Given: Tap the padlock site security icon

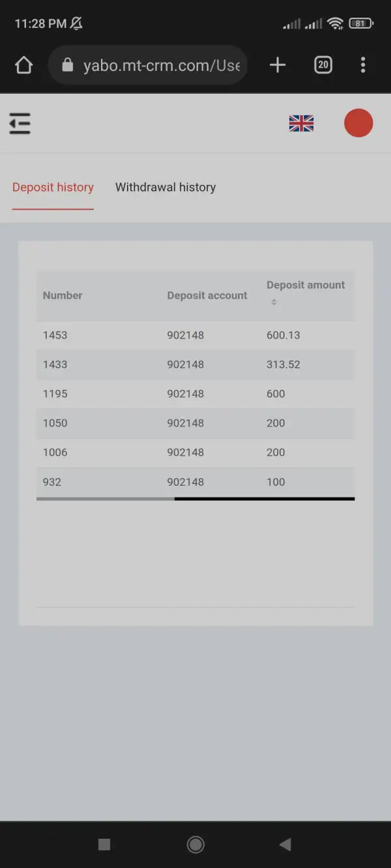Looking at the screenshot, I should (67, 65).
